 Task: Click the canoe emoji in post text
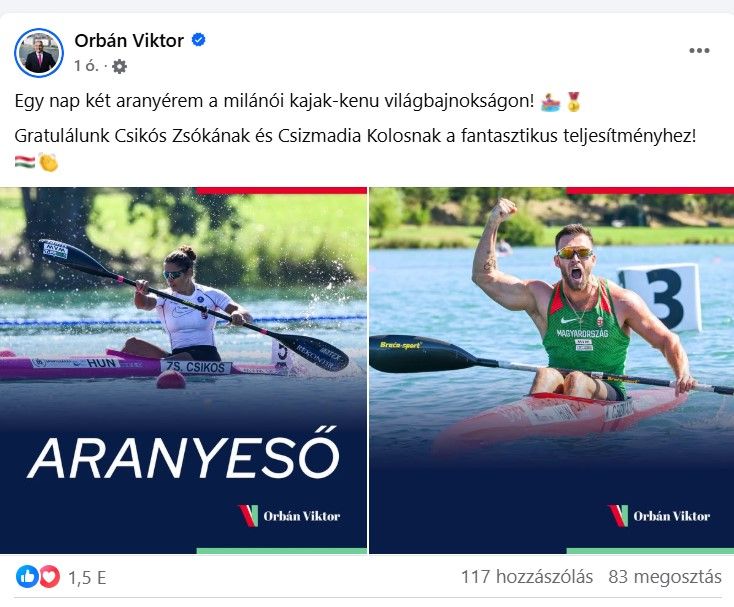click(x=550, y=102)
